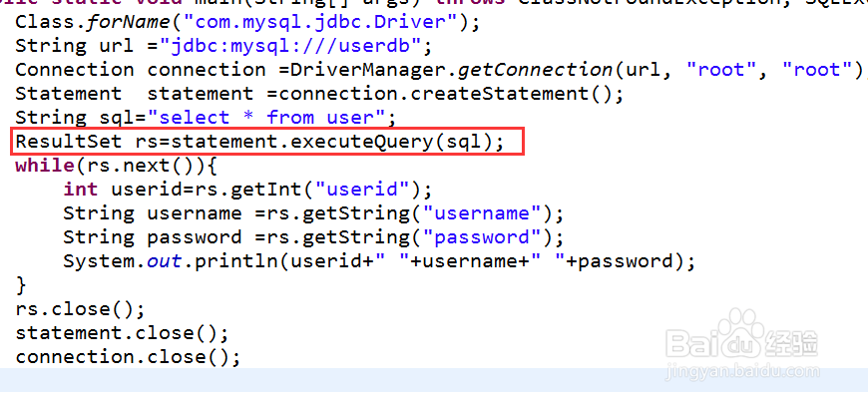The width and height of the screenshot is (868, 401).
Task: Click the rs.getString("password") line
Action: click(313, 237)
